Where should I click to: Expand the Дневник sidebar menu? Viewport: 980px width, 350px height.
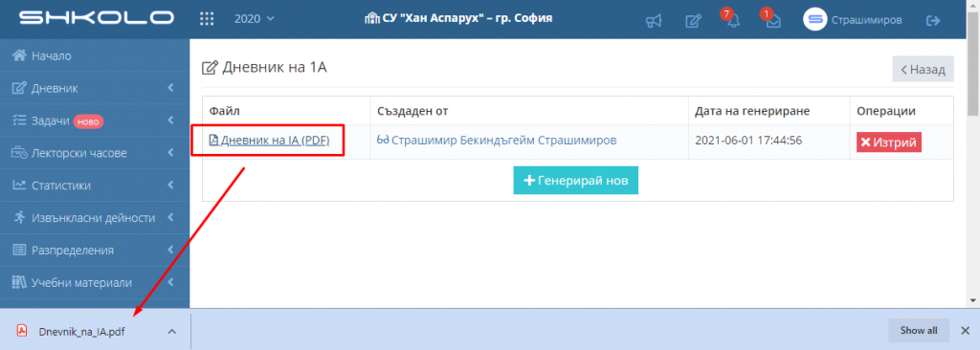pyautogui.click(x=95, y=88)
